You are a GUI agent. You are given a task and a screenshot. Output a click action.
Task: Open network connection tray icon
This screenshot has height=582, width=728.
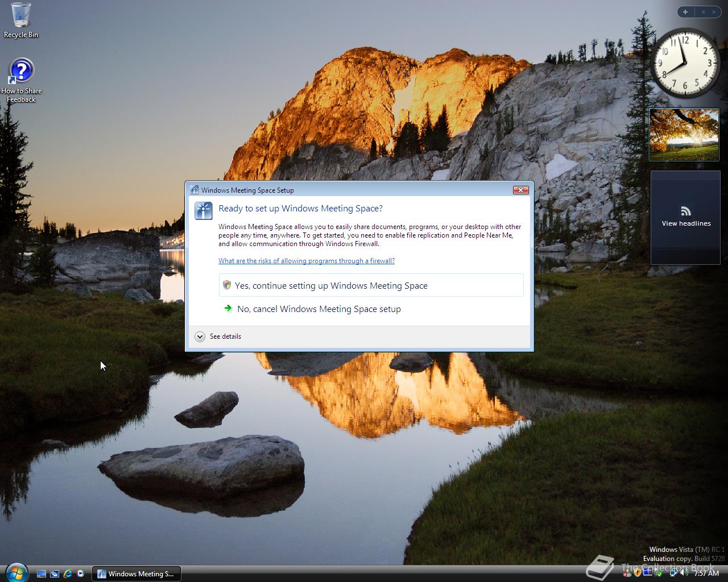(x=673, y=572)
